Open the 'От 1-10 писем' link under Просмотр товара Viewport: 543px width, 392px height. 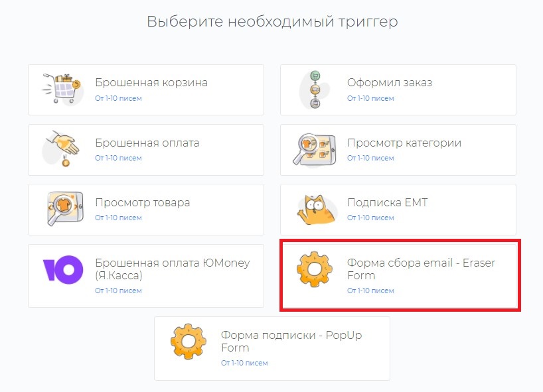(x=118, y=218)
